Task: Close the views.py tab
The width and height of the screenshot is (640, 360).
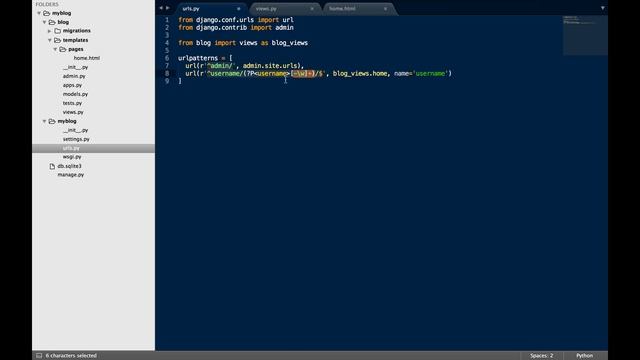Action: click(x=312, y=9)
